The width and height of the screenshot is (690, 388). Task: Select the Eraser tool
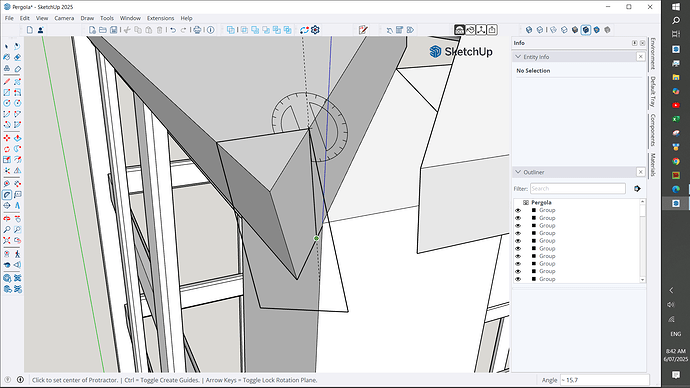pyautogui.click(x=18, y=57)
